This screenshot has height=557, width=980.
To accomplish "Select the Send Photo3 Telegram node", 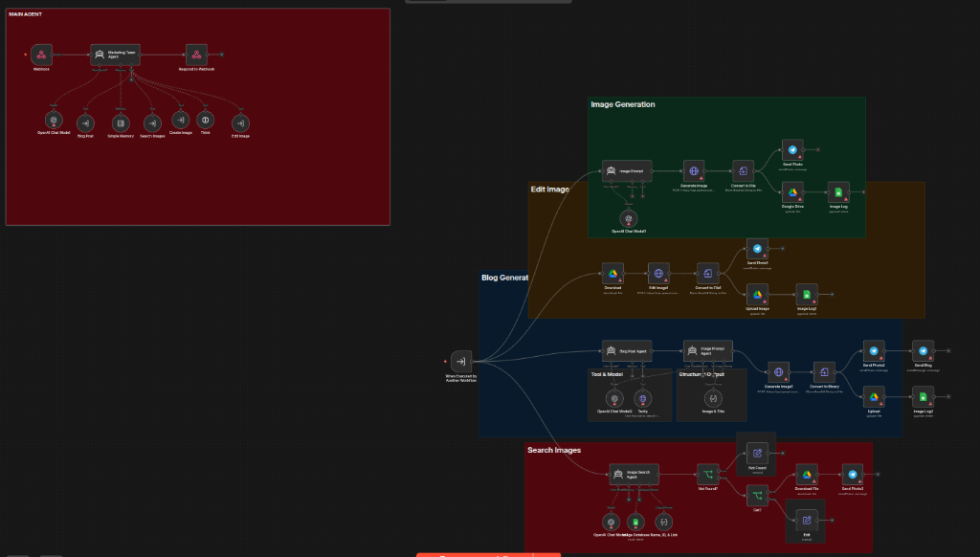I will pos(853,475).
